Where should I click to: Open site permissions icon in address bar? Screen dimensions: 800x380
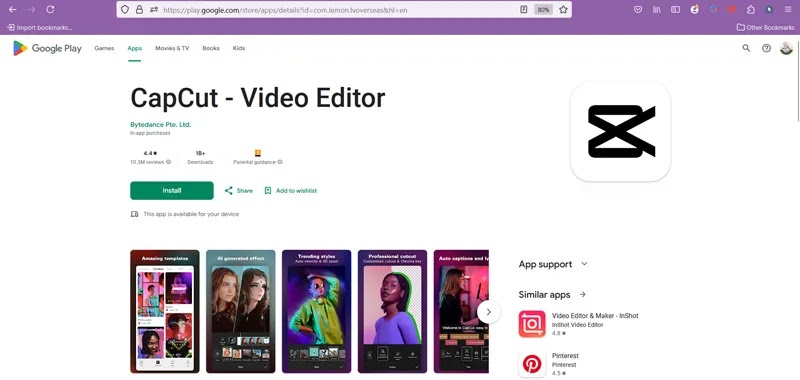(153, 9)
